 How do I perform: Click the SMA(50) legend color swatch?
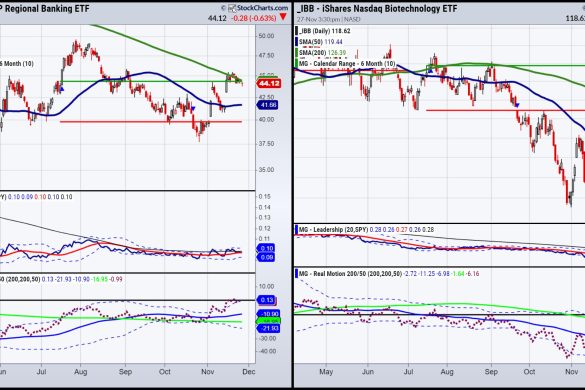297,42
